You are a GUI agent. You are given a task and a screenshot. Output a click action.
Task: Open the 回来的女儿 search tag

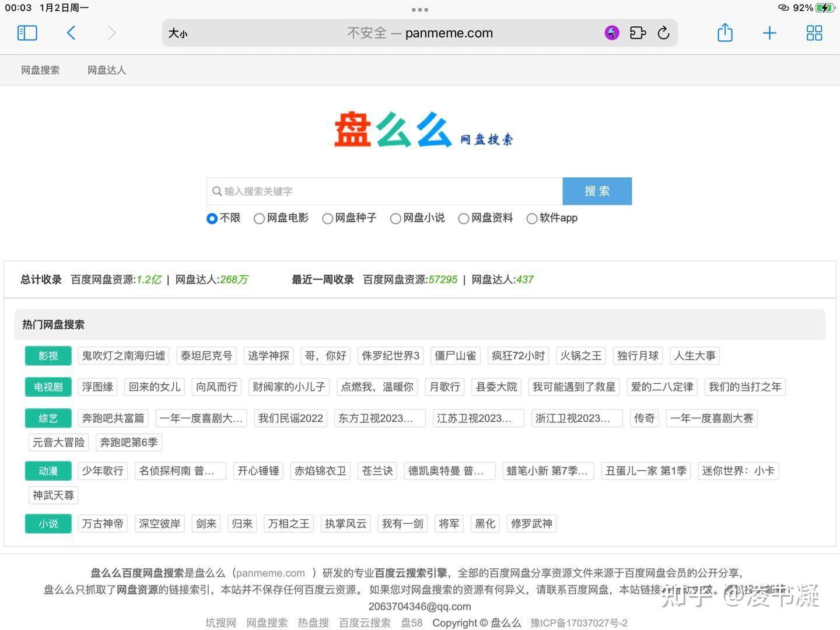(155, 387)
